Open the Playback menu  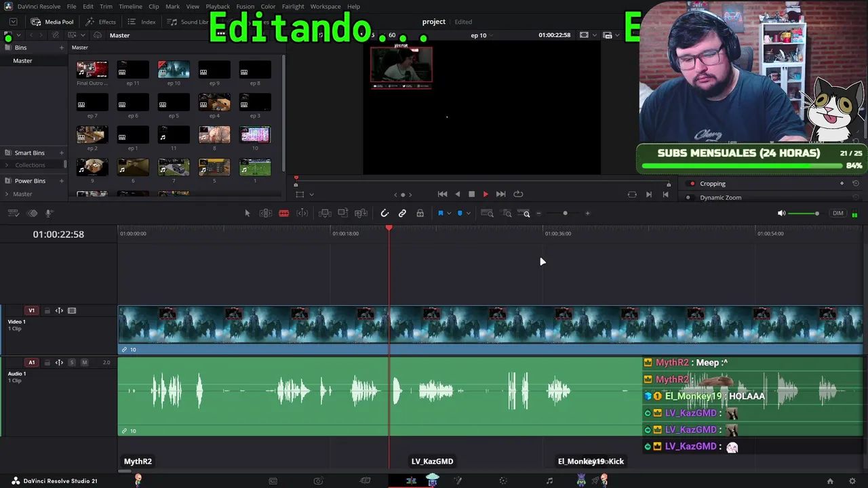click(x=218, y=7)
